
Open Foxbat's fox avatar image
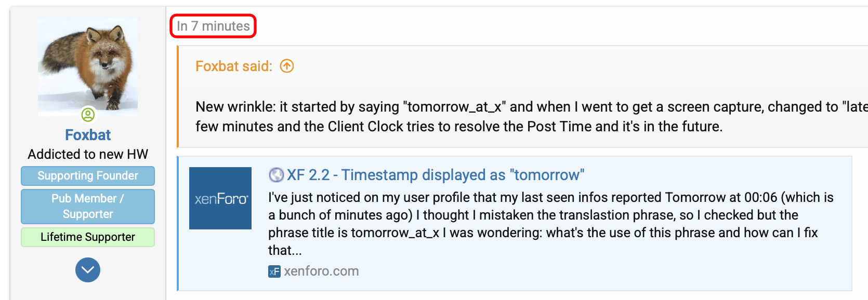point(88,67)
